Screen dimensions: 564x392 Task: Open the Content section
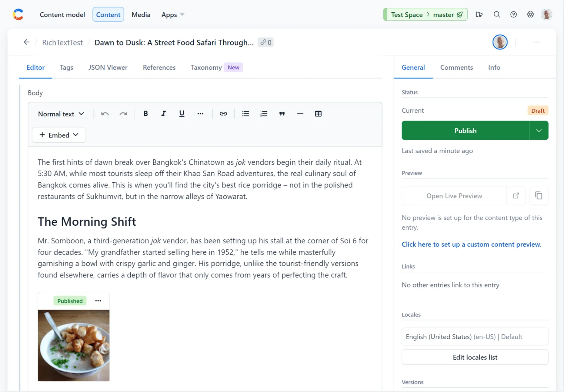pyautogui.click(x=108, y=15)
